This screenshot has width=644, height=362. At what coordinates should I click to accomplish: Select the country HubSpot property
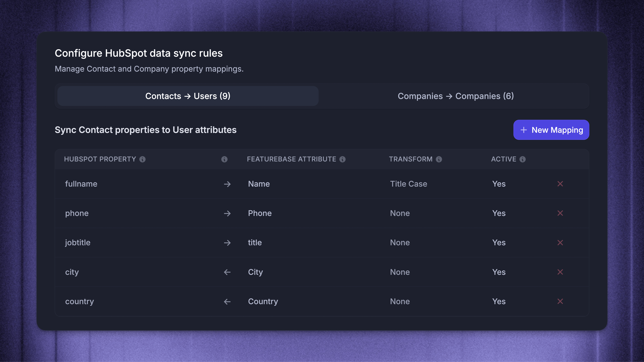point(79,302)
